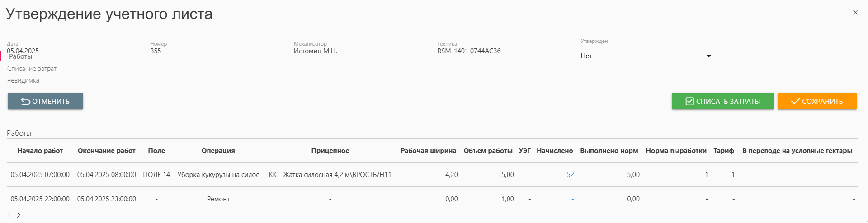Select the Ремонт operation row
The image size is (868, 223).
[218, 199]
